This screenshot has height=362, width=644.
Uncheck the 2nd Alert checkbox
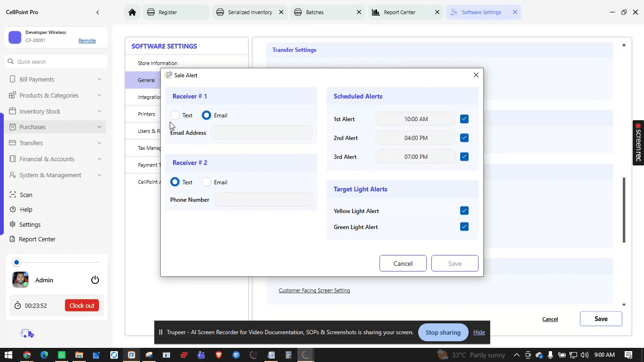[x=464, y=138]
